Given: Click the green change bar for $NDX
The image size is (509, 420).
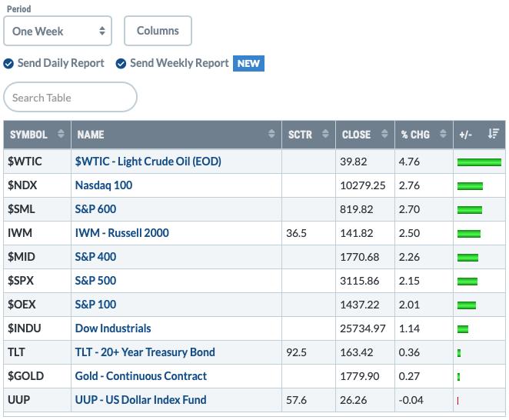Looking at the screenshot, I should point(470,186).
